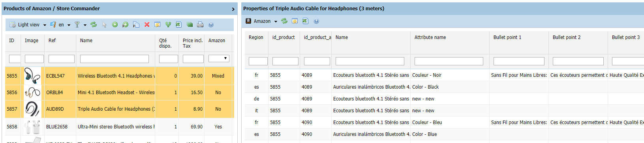The width and height of the screenshot is (644, 143).
Task: Click the 'de' region row in properties
Action: pos(444,99)
